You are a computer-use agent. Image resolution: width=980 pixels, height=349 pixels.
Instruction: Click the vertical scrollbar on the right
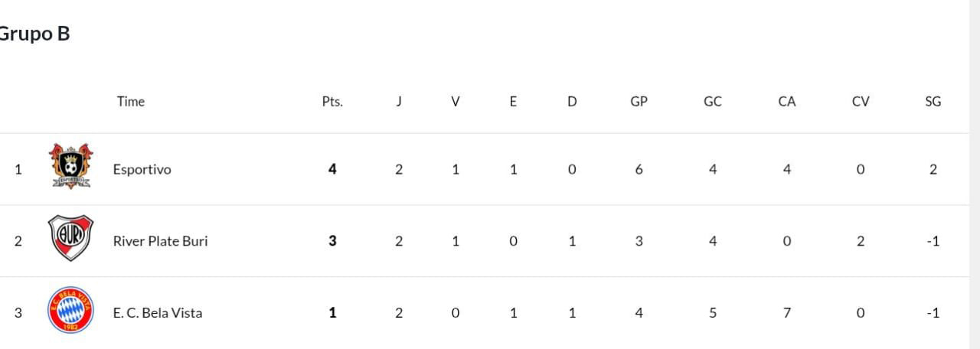[x=975, y=174]
